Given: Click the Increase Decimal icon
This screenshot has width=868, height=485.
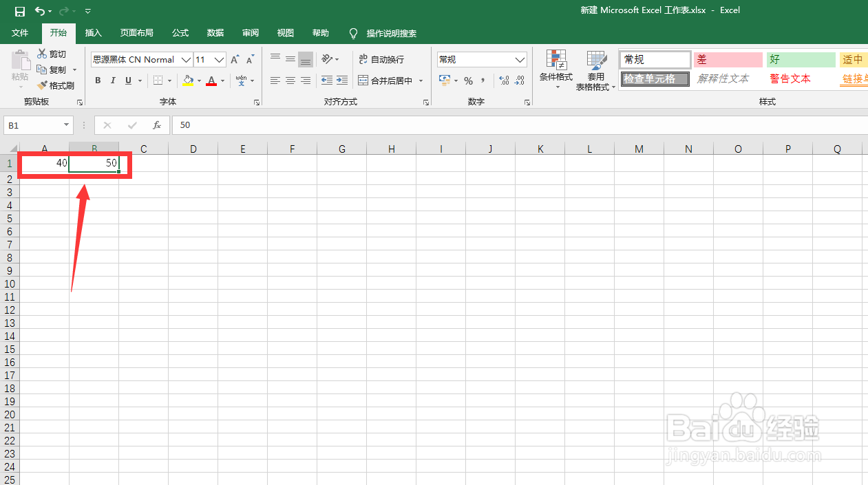Looking at the screenshot, I should pos(504,80).
